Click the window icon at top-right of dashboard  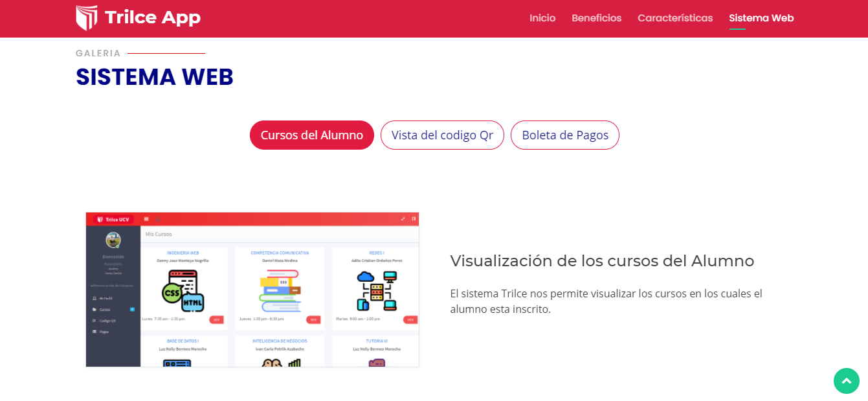pyautogui.click(x=414, y=218)
